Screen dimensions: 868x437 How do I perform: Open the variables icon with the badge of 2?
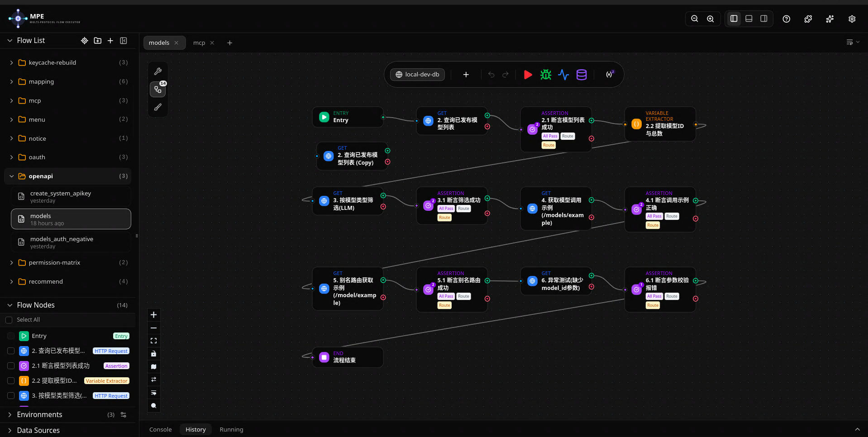[610, 74]
